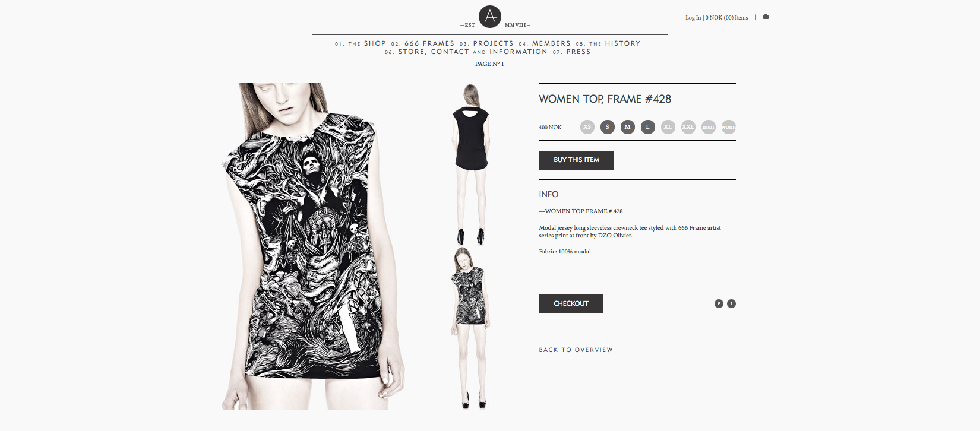The width and height of the screenshot is (980, 431).
Task: Select size L circle
Action: coord(647,127)
